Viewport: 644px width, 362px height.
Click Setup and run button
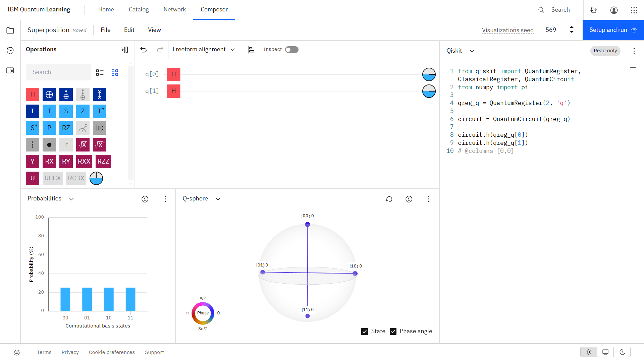click(613, 30)
